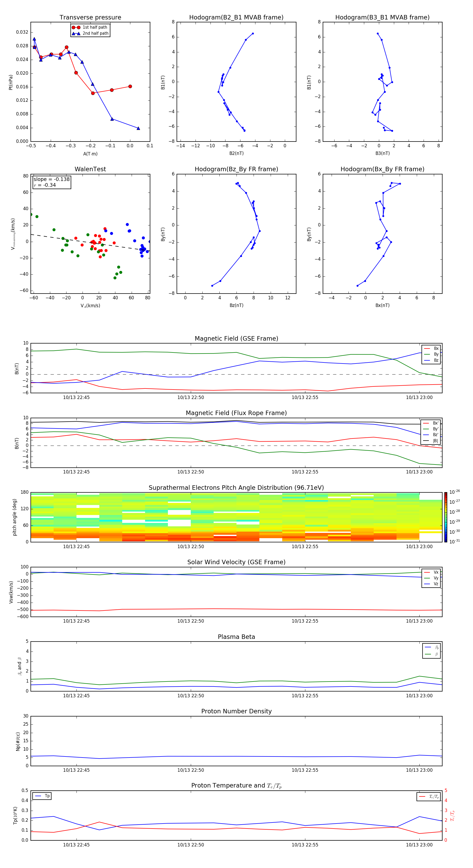The width and height of the screenshot is (473, 868).
Task: Click the Suprathermal Electrons Pitch Angle Distribution title
Action: [x=236, y=488]
